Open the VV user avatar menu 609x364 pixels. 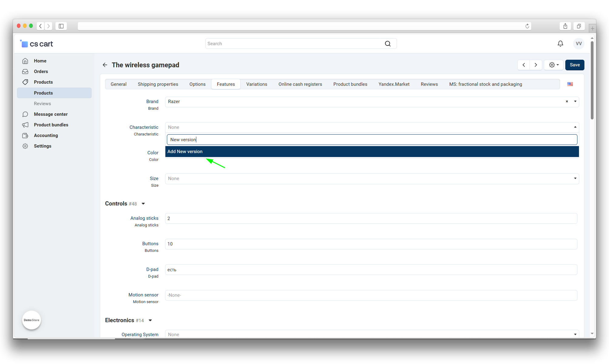(x=578, y=44)
